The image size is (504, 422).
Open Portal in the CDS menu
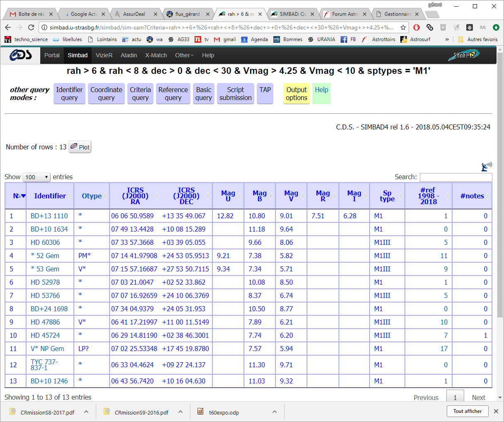click(52, 55)
